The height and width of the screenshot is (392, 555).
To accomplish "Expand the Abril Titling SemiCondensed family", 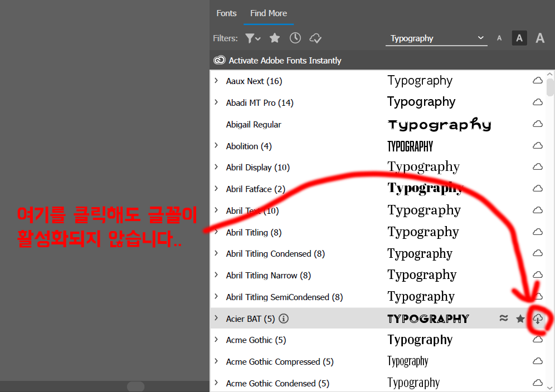I will (x=216, y=296).
